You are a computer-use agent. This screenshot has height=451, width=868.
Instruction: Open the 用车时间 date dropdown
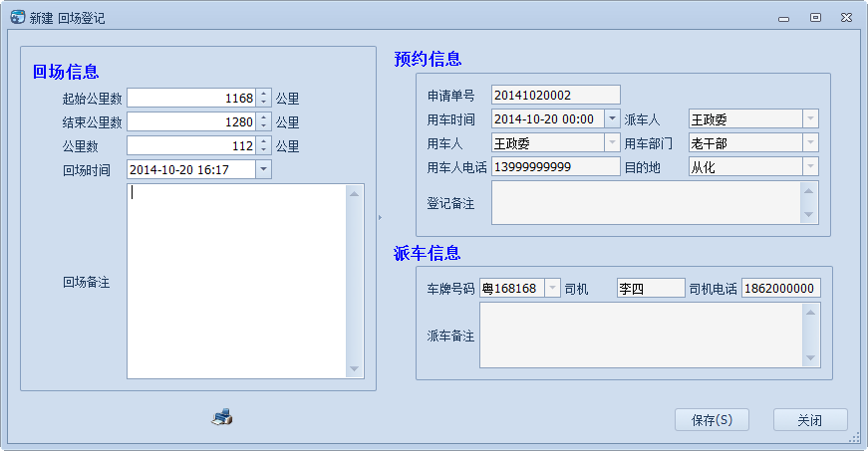click(x=612, y=118)
